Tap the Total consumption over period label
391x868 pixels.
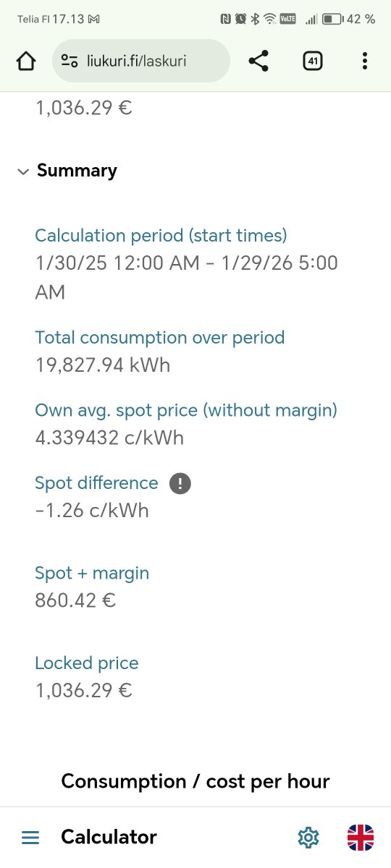tap(160, 338)
